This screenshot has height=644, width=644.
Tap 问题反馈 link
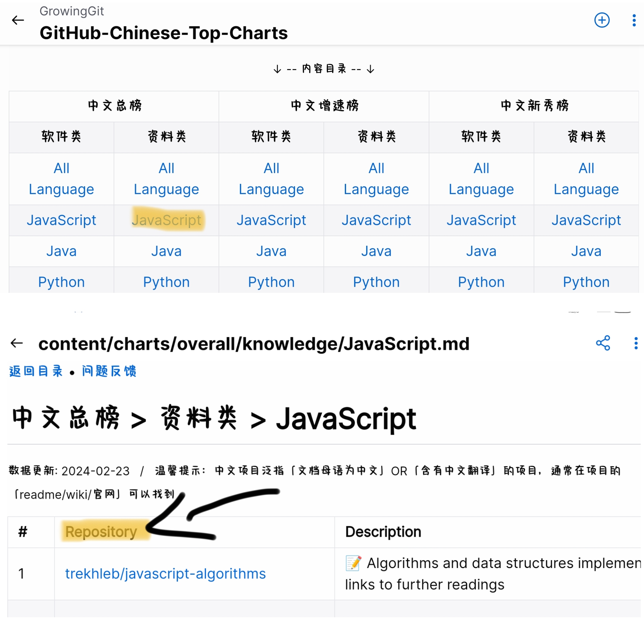coord(109,371)
